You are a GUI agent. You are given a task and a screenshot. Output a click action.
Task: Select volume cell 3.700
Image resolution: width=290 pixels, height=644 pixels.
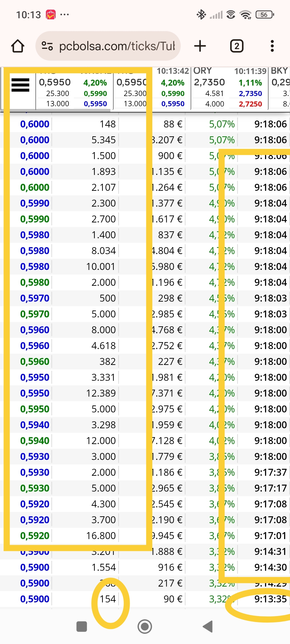point(104,520)
